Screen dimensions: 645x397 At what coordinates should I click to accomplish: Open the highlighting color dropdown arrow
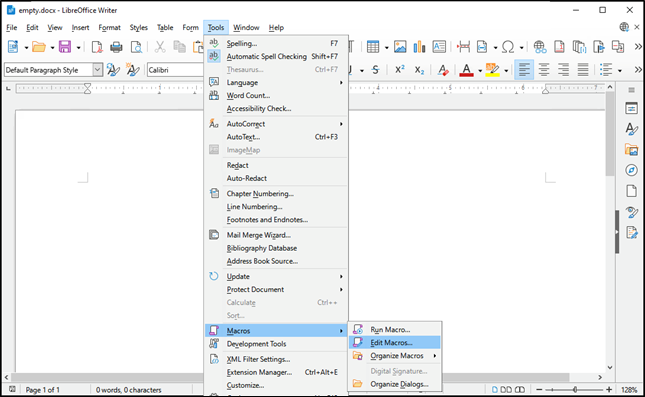click(x=506, y=71)
